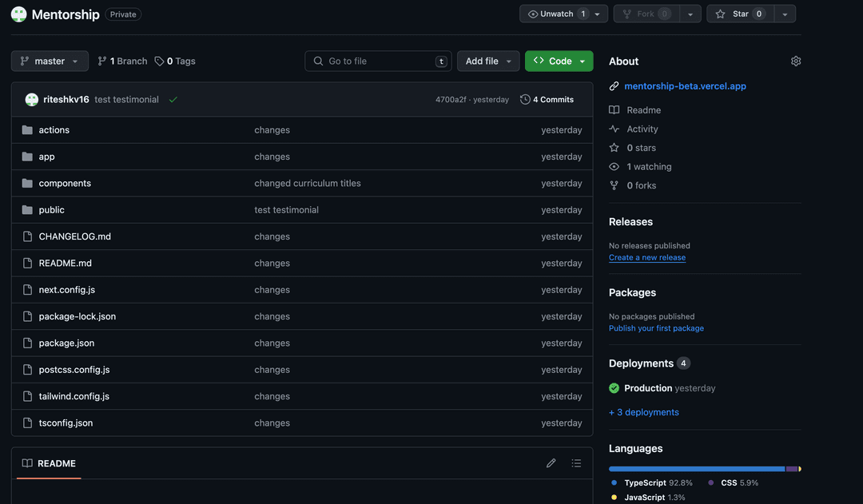Click the README edit pencil icon
The image size is (863, 504).
(x=551, y=463)
